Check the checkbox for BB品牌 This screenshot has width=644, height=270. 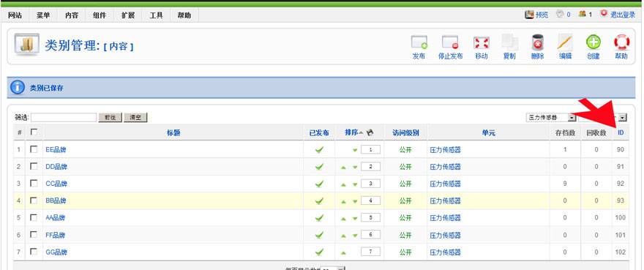point(34,200)
